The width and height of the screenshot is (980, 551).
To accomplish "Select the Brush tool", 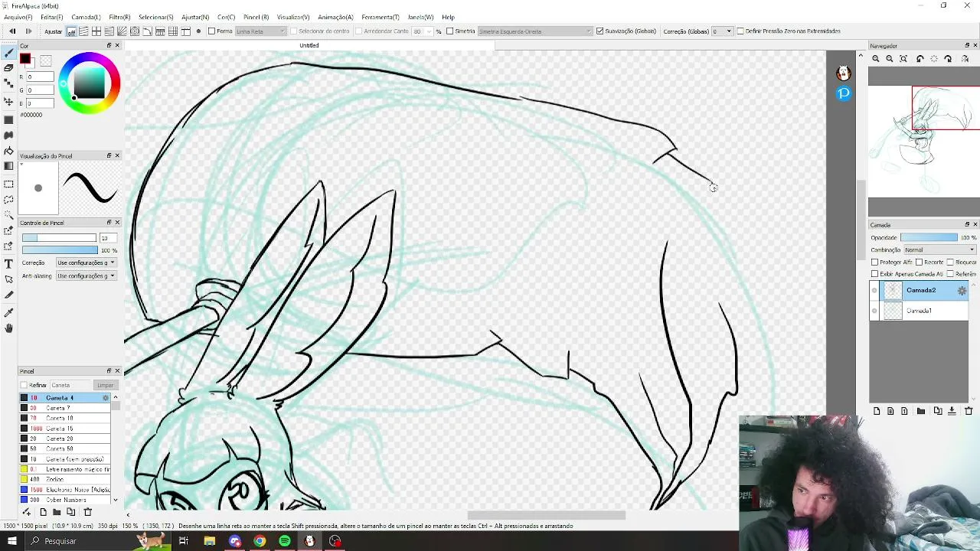I will (8, 53).
